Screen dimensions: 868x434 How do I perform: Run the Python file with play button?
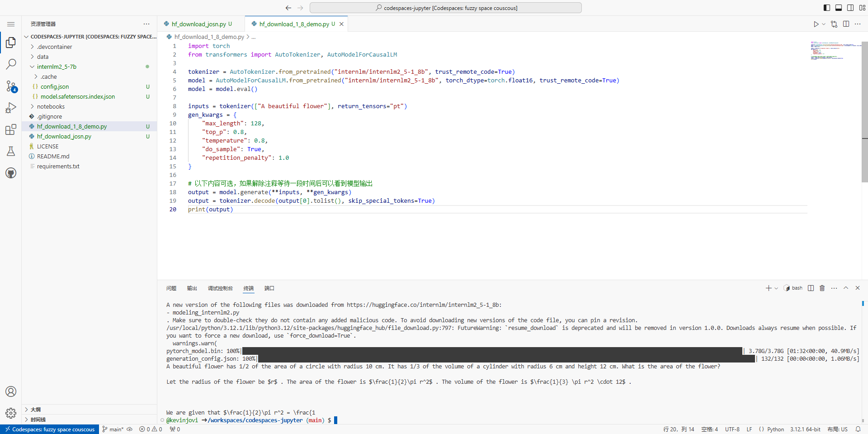816,24
